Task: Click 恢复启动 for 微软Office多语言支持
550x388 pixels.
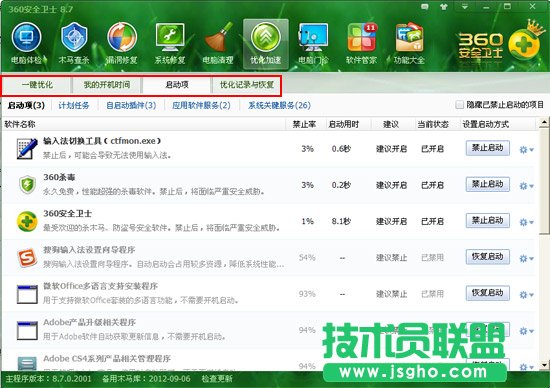Action: tap(488, 293)
